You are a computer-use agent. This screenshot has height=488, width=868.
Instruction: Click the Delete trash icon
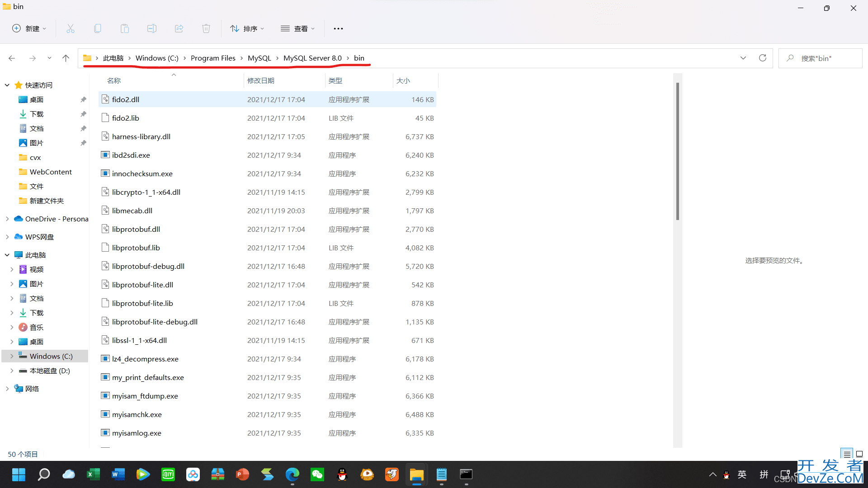click(206, 28)
